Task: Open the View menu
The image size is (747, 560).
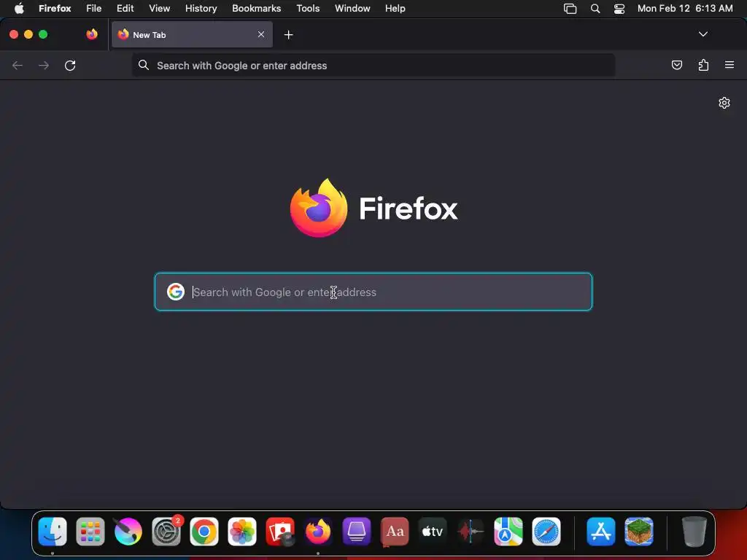Action: click(x=159, y=8)
